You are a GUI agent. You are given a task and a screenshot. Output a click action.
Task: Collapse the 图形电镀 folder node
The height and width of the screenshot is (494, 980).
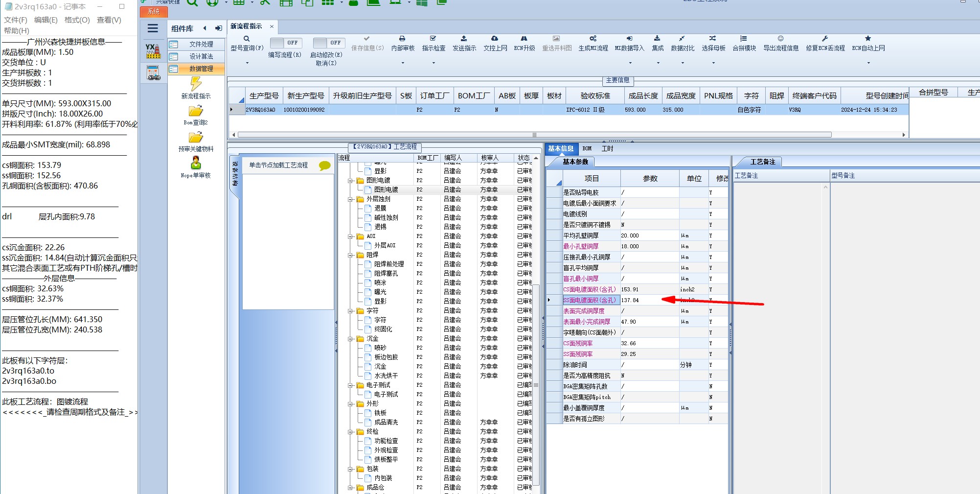coord(351,181)
